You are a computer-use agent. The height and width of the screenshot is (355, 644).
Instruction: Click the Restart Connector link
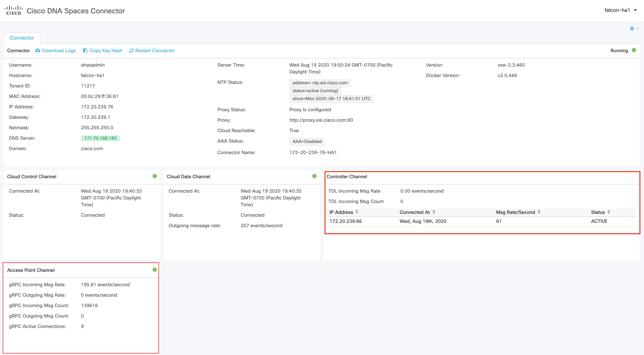(x=155, y=51)
